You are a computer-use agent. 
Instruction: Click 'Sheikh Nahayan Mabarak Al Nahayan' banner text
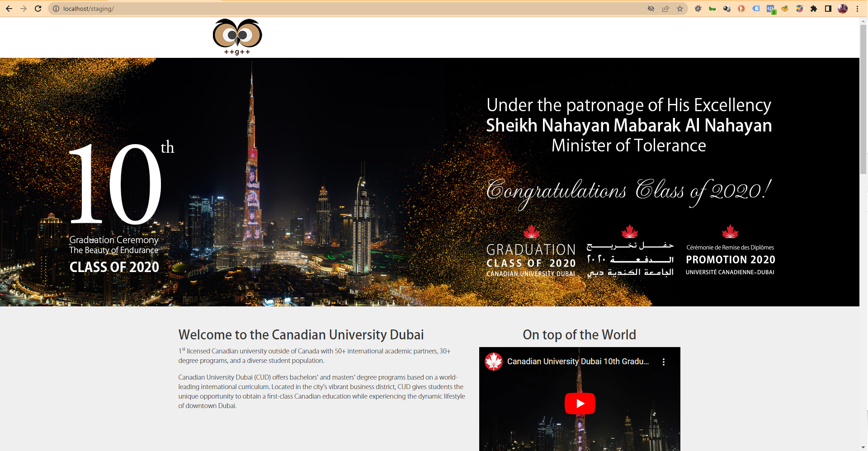point(629,126)
